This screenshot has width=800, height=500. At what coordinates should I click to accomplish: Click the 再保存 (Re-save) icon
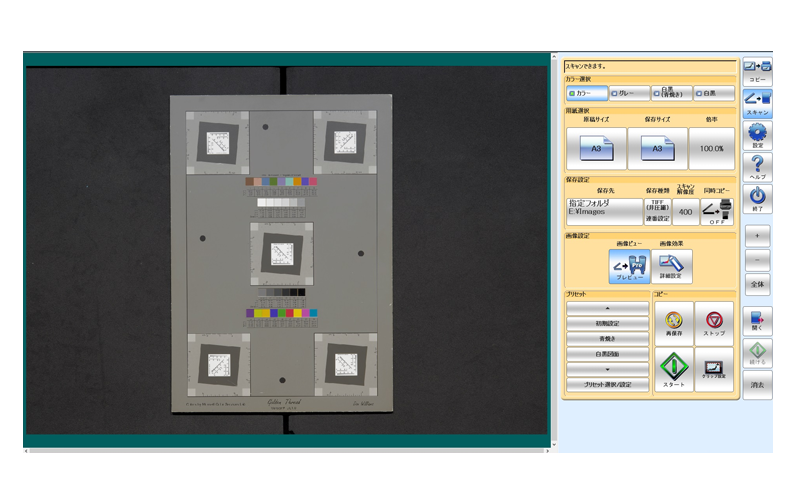point(672,323)
